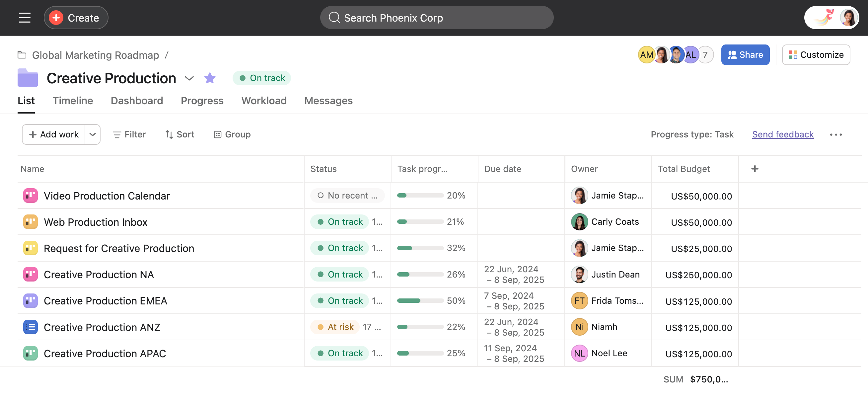The height and width of the screenshot is (409, 868).
Task: Switch to the Workload tab
Action: click(264, 101)
